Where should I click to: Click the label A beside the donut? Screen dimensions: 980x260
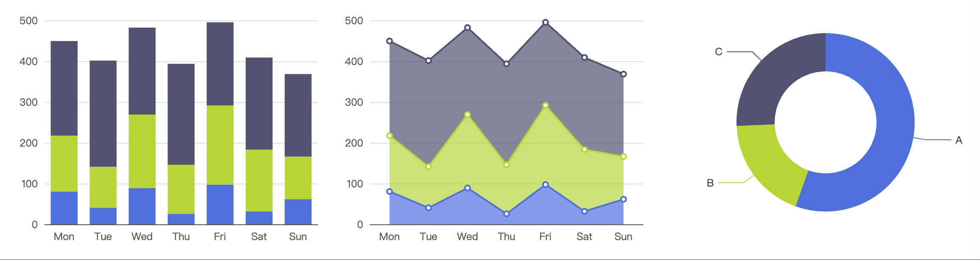point(959,140)
